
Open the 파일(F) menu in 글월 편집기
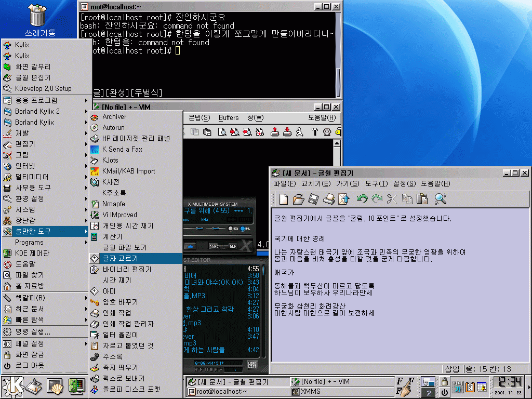[285, 184]
